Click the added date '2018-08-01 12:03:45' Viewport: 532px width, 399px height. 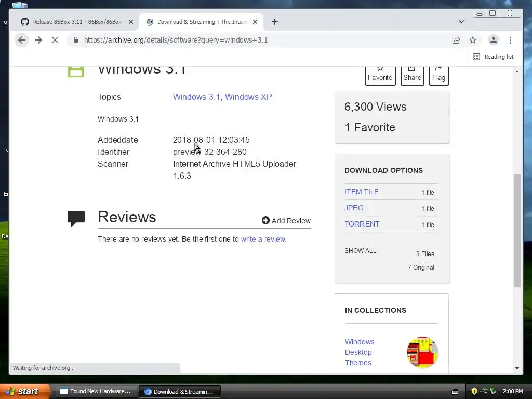211,140
